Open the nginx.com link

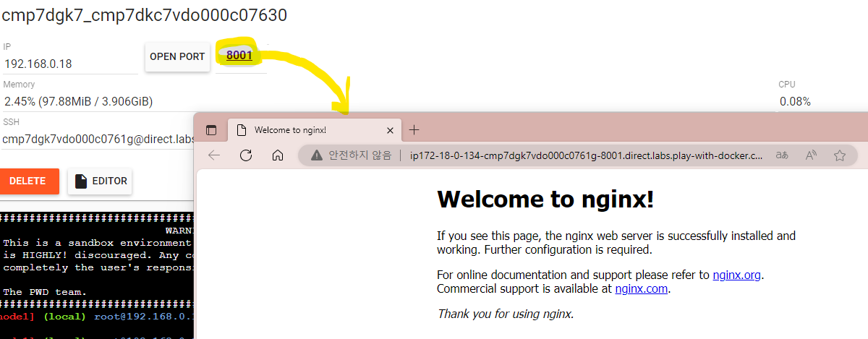[x=642, y=288]
